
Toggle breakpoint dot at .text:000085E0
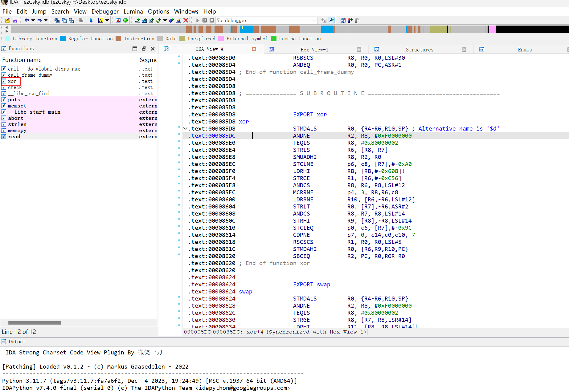coord(179,141)
